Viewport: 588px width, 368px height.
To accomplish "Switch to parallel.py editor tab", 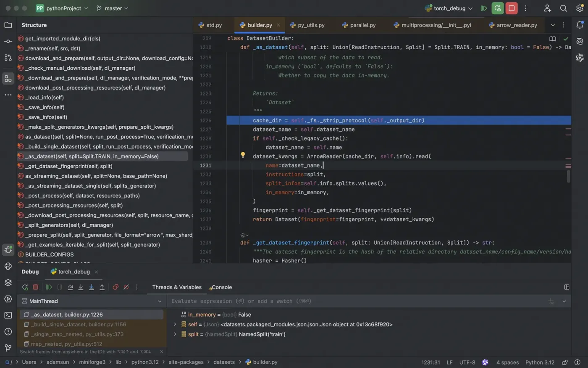I will click(359, 25).
